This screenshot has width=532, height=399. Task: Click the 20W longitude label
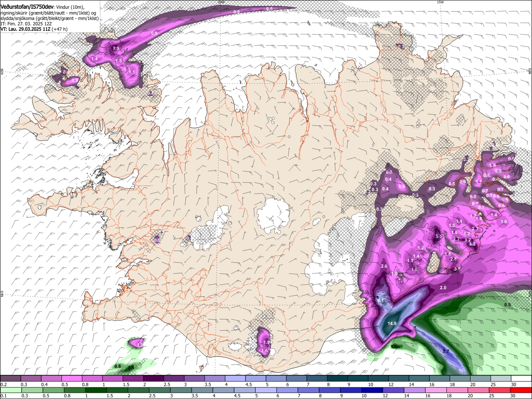221,2
